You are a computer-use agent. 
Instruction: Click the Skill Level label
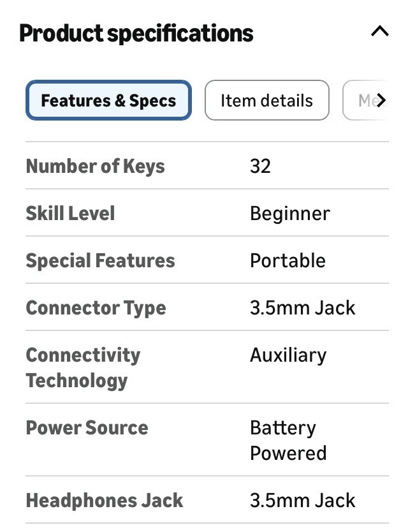[70, 213]
